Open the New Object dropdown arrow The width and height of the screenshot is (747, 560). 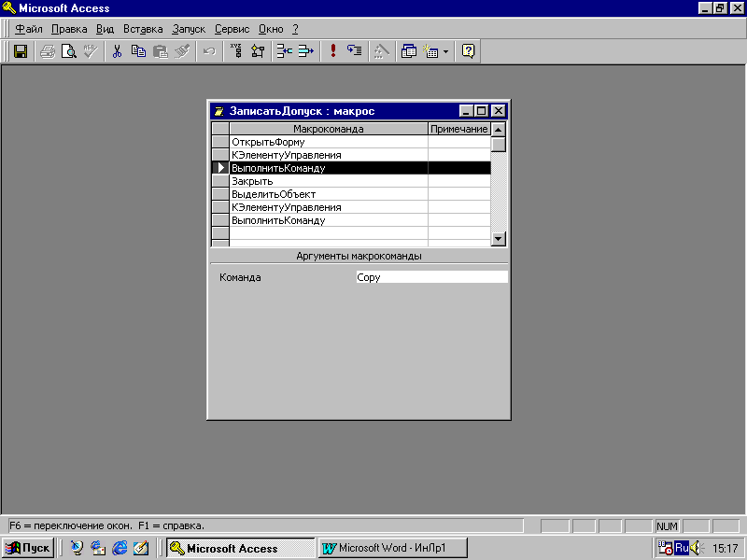446,51
